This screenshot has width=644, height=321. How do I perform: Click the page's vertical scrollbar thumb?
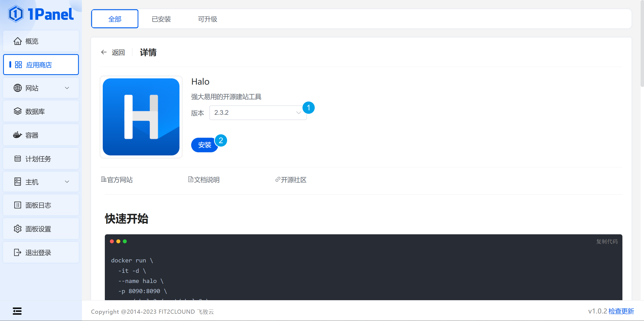click(642, 43)
